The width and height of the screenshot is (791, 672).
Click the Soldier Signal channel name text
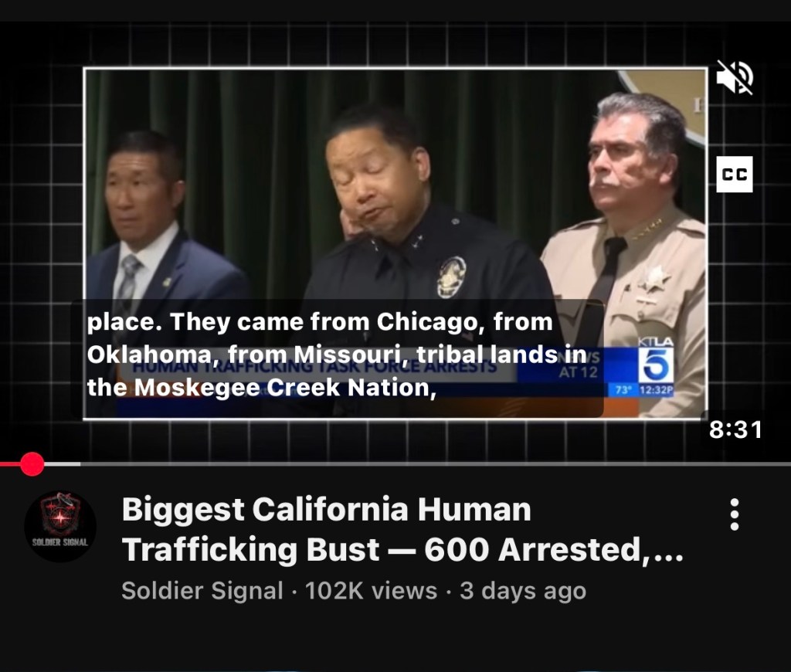pyautogui.click(x=202, y=590)
